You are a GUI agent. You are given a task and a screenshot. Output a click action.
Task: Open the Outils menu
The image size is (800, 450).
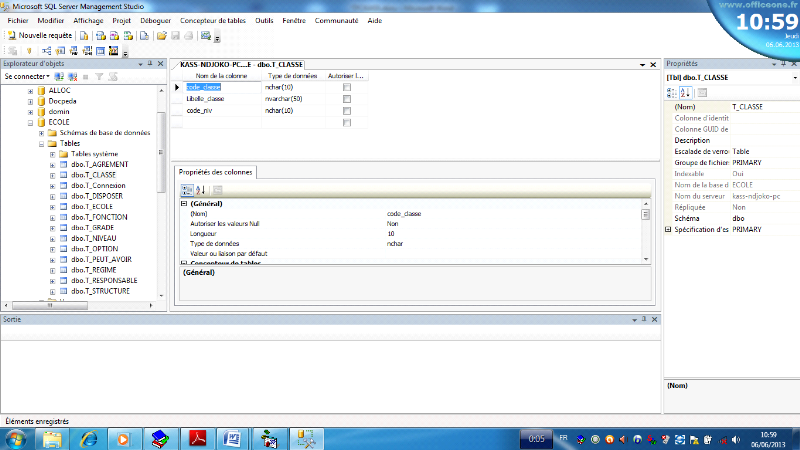264,20
